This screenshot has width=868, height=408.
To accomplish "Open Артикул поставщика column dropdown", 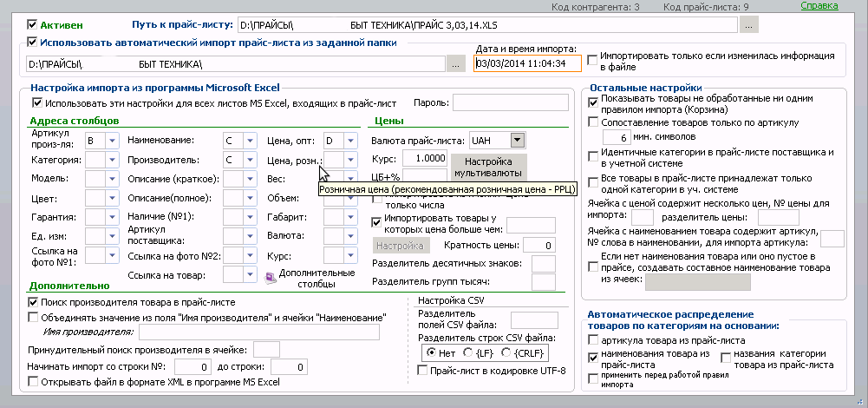I will click(251, 235).
